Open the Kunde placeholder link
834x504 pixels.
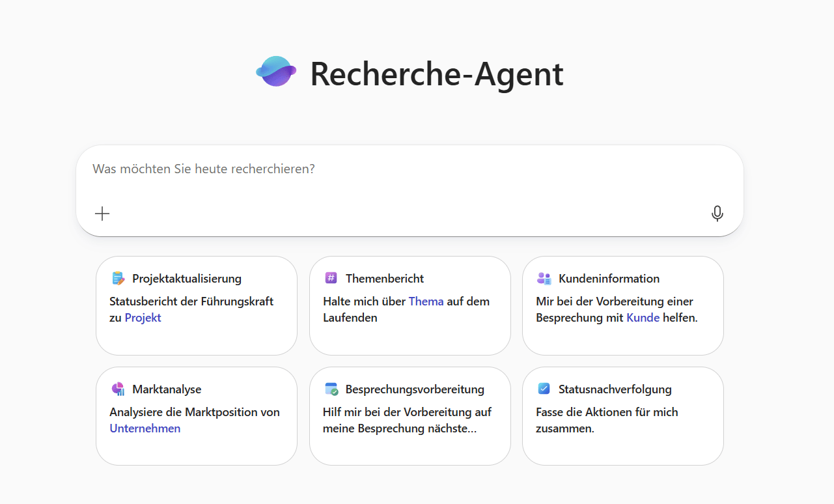click(x=643, y=317)
